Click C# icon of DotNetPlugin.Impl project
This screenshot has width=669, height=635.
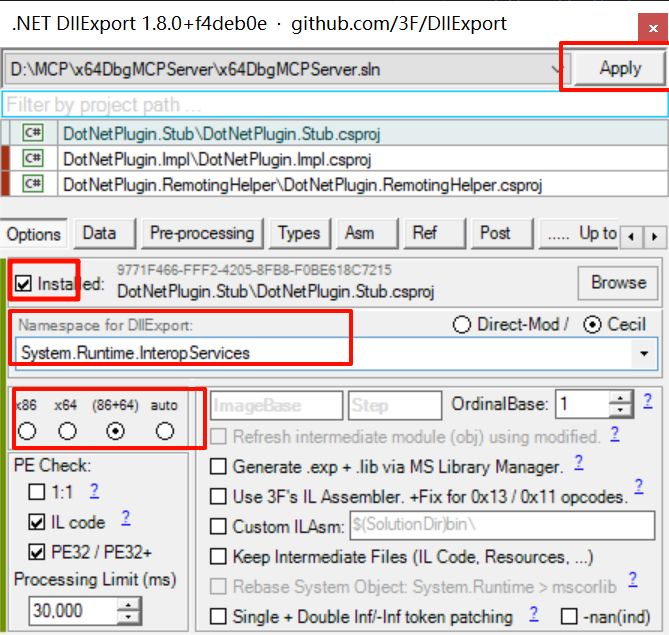click(x=33, y=158)
